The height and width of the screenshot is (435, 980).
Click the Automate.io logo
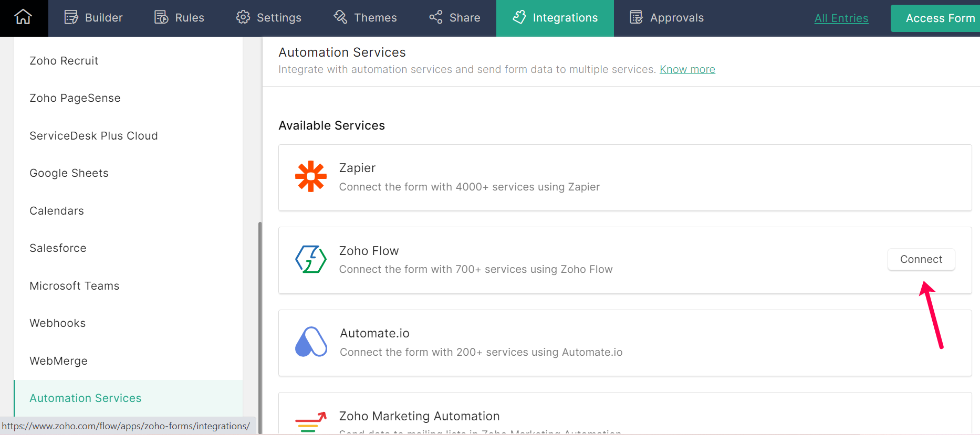(x=311, y=342)
